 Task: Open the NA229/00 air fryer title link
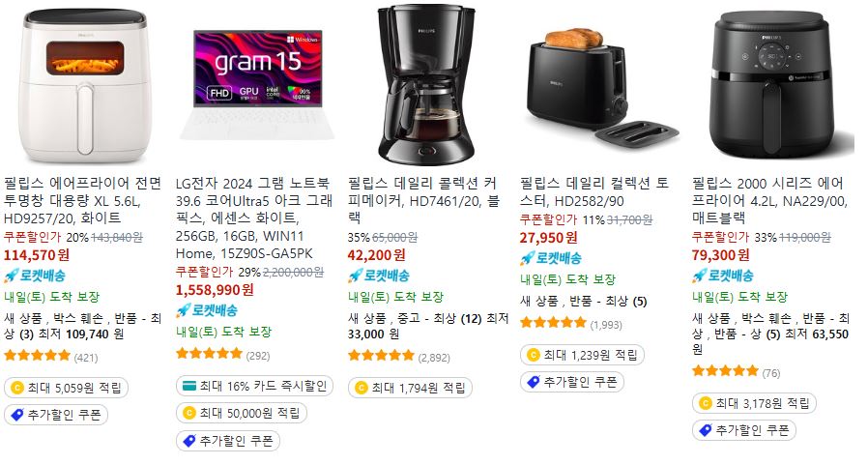770,200
